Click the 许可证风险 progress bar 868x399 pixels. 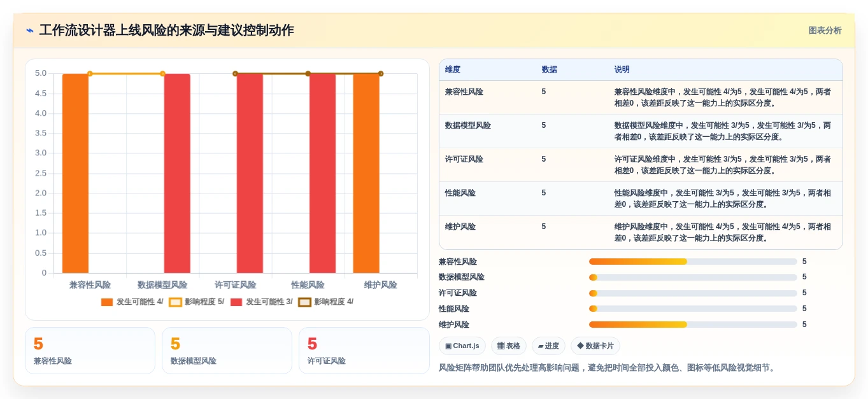[693, 293]
